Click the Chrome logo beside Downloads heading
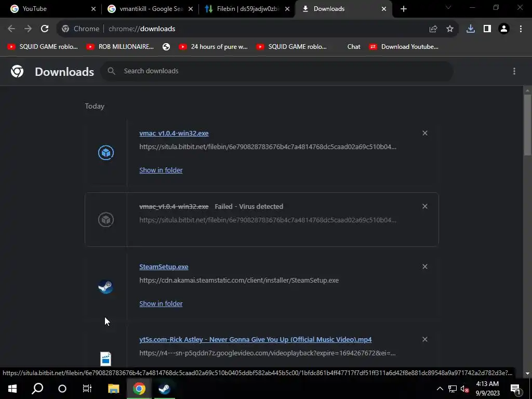Image resolution: width=532 pixels, height=399 pixels. (17, 71)
